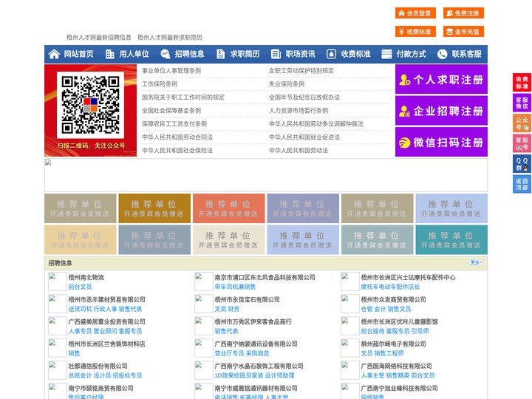Open 广西南宁纳骏通讯设备有限公司 company link
The width and height of the screenshot is (532, 399).
[256, 344]
